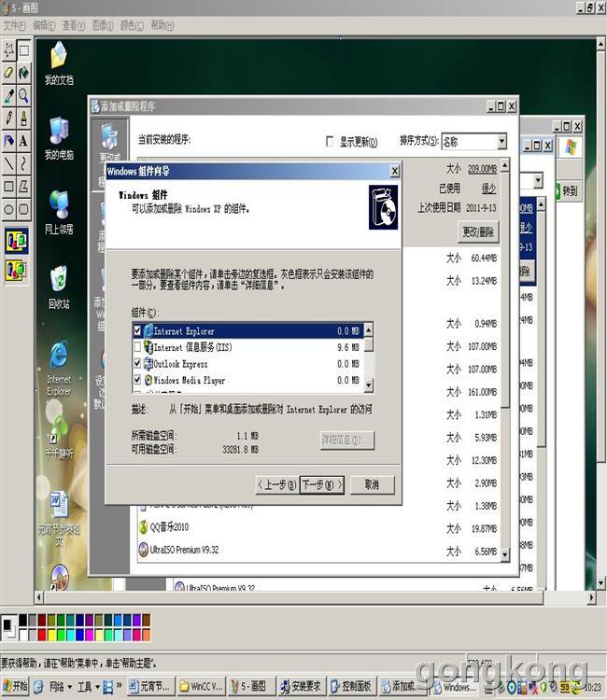Toggle the 显示更新 checkbox
The width and height of the screenshot is (607, 700).
tap(329, 142)
